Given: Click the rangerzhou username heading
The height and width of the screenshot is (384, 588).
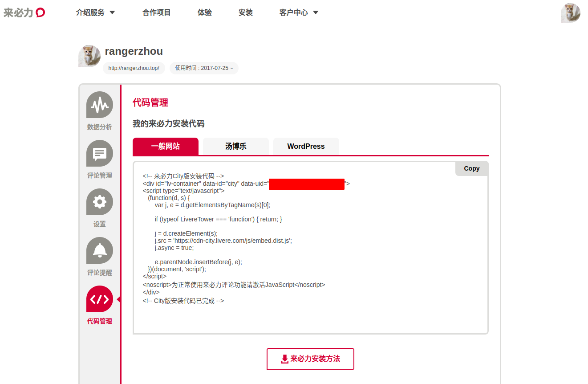Looking at the screenshot, I should [134, 51].
